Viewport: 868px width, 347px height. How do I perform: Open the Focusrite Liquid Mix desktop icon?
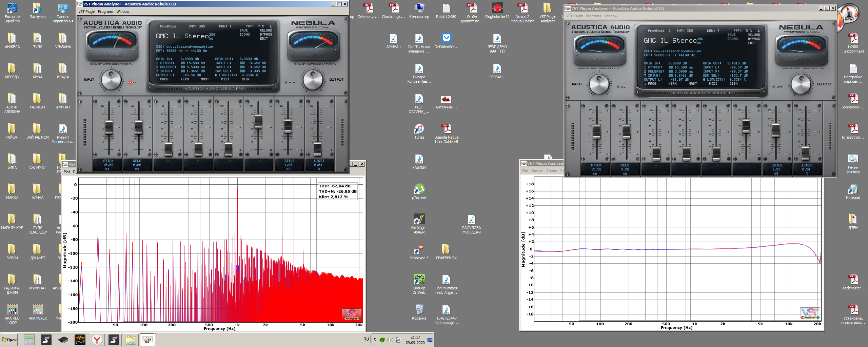(12, 12)
